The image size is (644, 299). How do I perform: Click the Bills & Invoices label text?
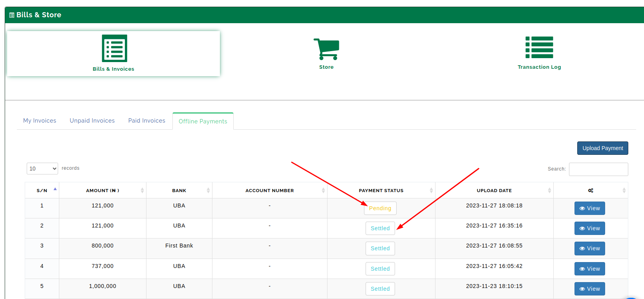pyautogui.click(x=113, y=69)
